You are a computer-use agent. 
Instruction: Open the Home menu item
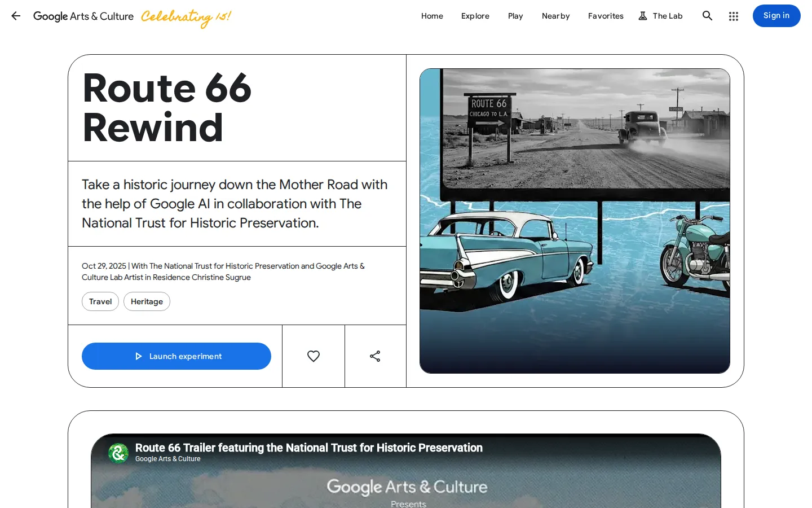[x=432, y=16]
